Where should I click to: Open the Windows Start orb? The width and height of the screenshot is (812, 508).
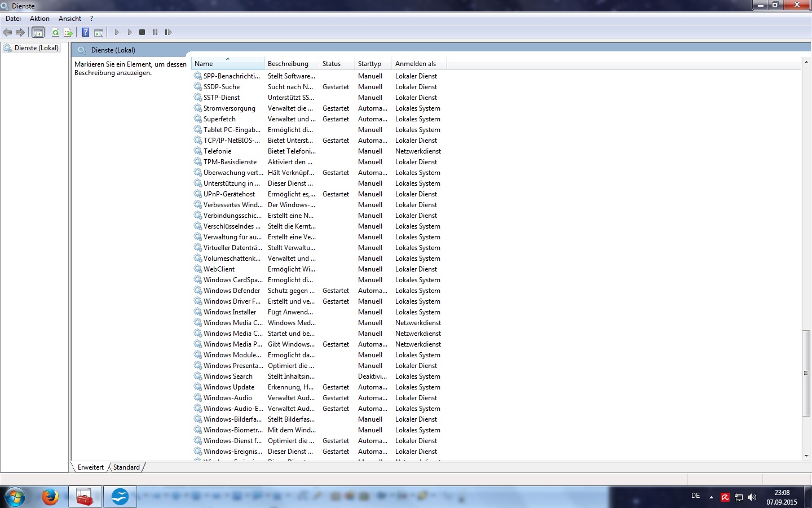coord(15,497)
